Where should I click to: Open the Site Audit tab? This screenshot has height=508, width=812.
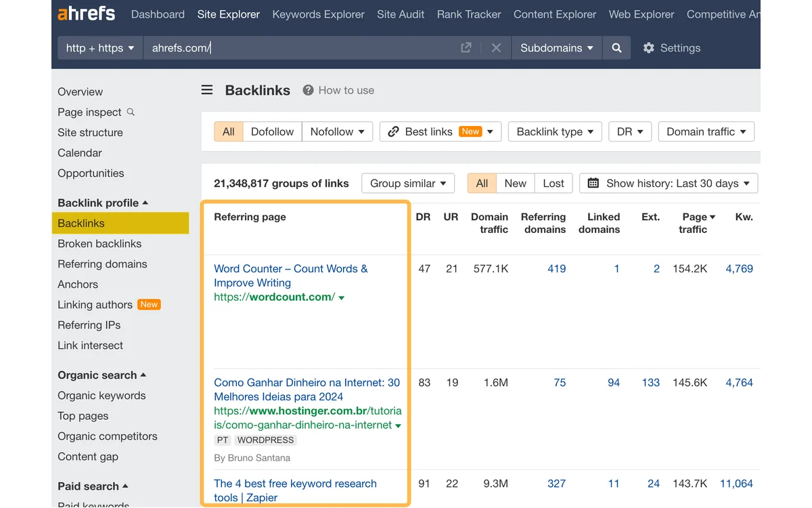tap(401, 14)
